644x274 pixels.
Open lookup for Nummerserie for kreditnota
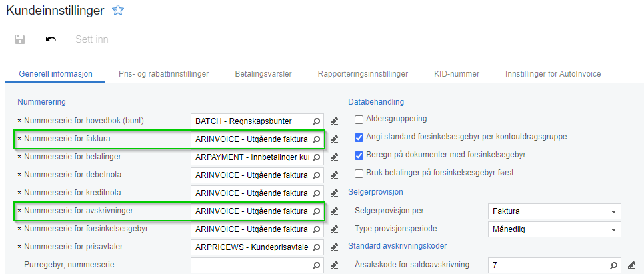pos(316,193)
